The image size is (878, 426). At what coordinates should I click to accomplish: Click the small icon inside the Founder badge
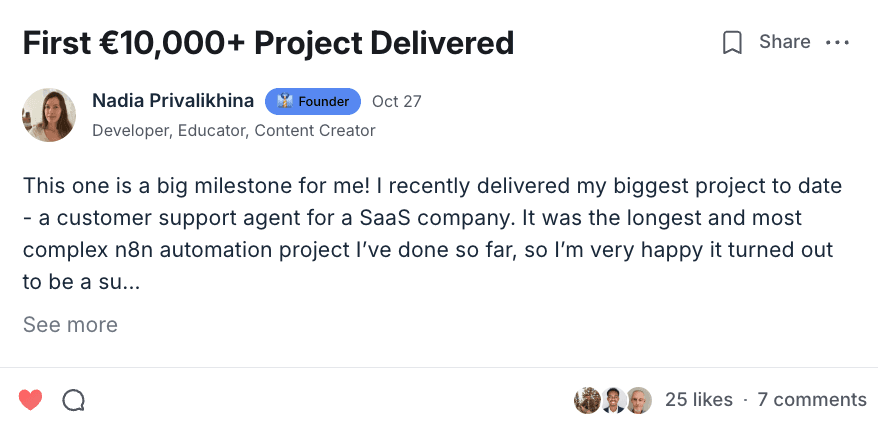click(284, 101)
